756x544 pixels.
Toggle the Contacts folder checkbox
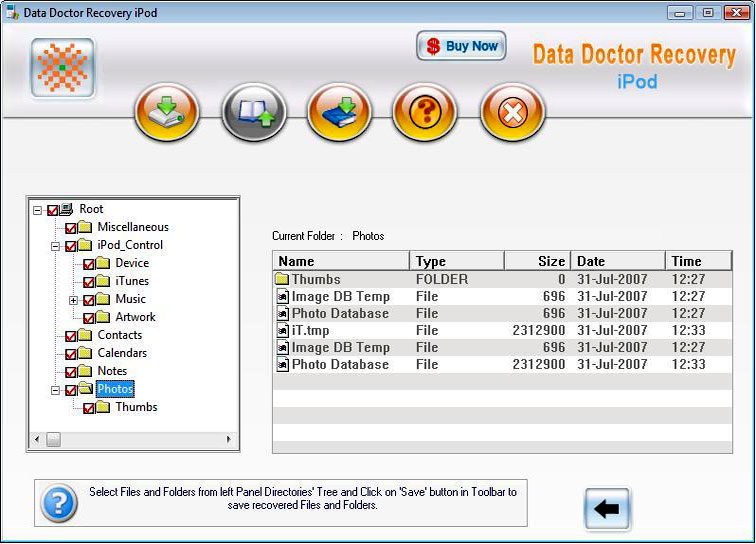(x=70, y=336)
